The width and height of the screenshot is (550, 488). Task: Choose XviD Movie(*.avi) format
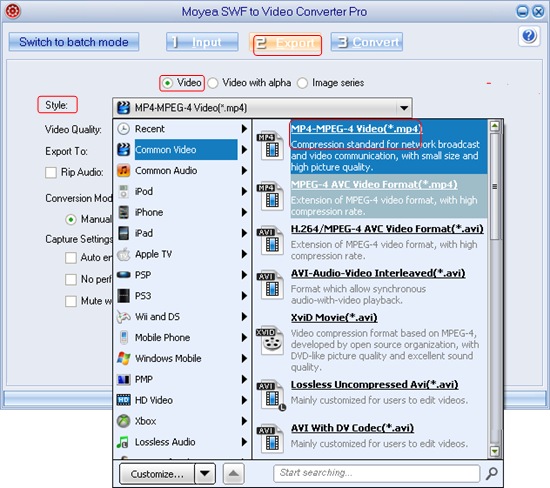point(334,318)
